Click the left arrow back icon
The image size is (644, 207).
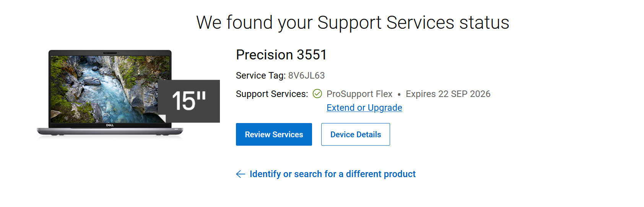click(x=241, y=174)
